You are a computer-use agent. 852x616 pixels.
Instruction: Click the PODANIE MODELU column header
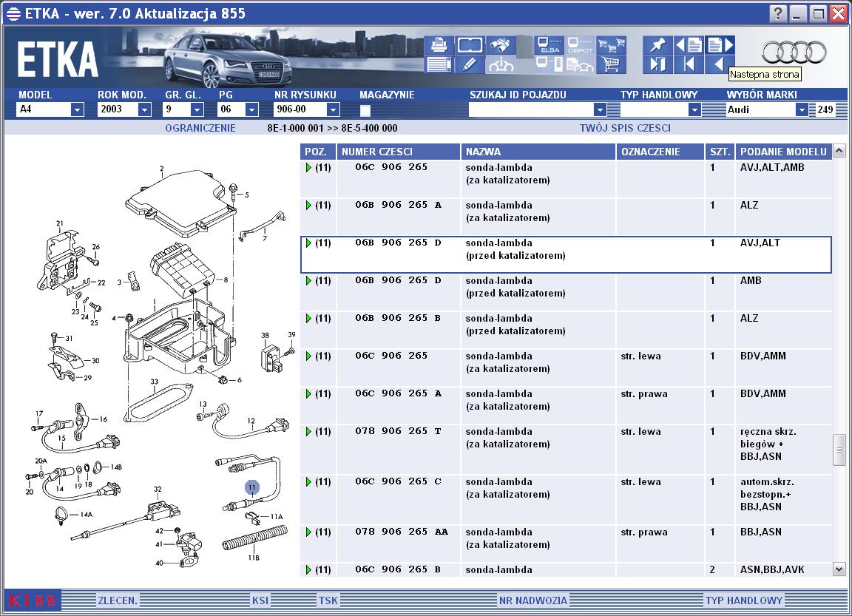click(783, 152)
